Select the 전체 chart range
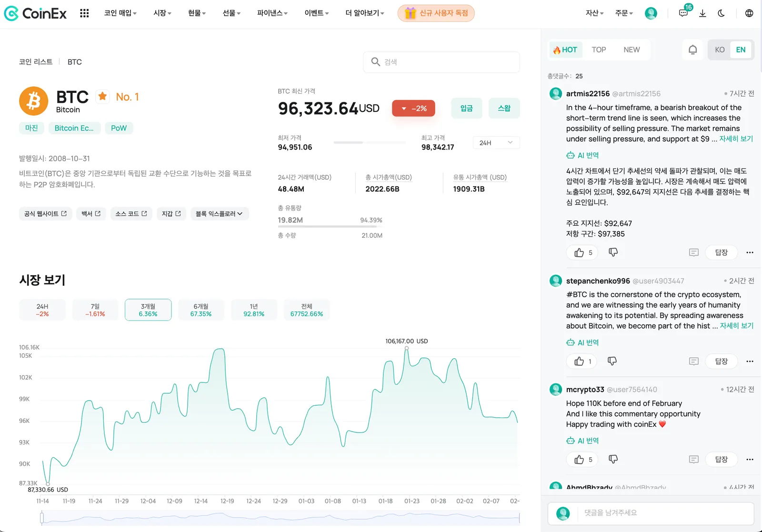 [307, 310]
